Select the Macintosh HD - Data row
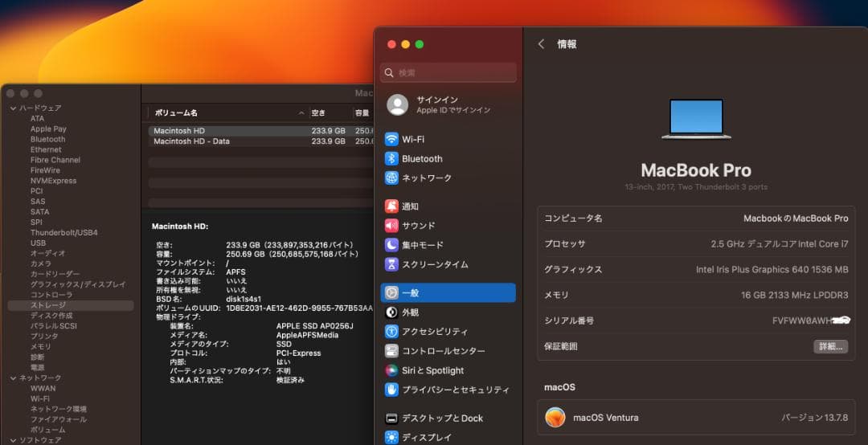Viewport: 868px width, 445px height. coord(260,141)
